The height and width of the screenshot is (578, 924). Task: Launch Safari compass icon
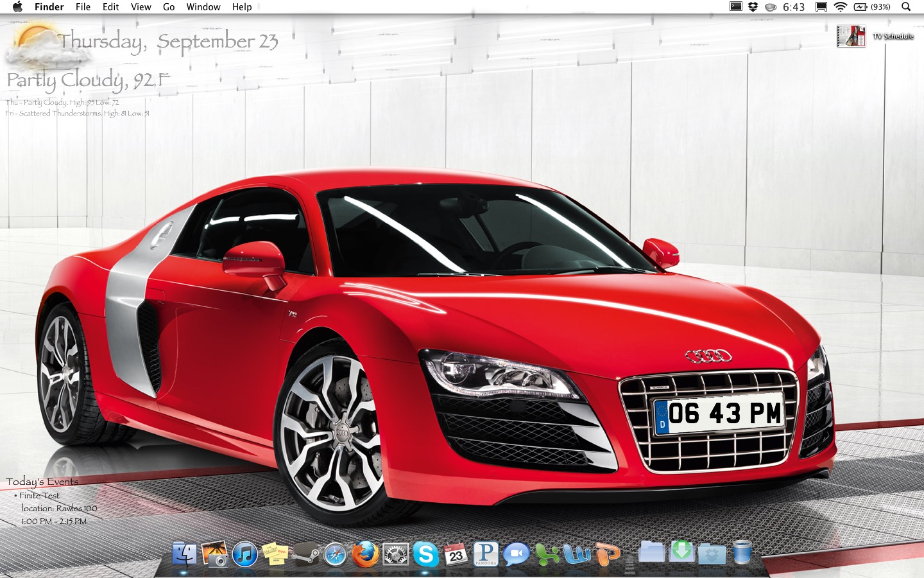coord(335,554)
